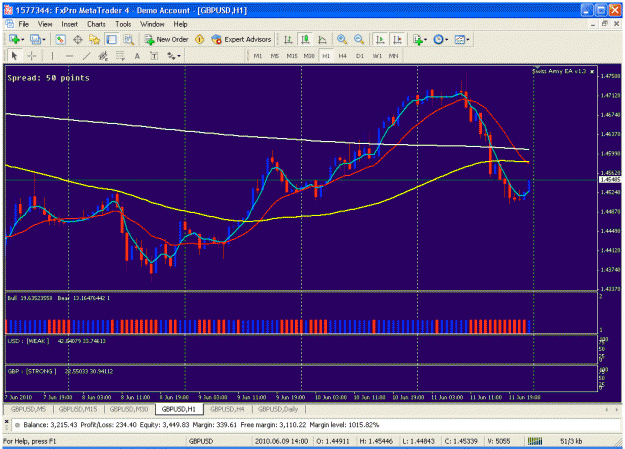Image resolution: width=625 pixels, height=449 pixels.
Task: Open the Window menu
Action: tap(152, 24)
